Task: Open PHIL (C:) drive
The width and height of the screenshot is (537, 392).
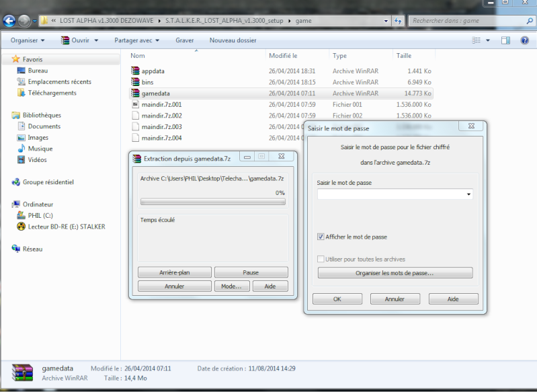Action: pos(40,215)
